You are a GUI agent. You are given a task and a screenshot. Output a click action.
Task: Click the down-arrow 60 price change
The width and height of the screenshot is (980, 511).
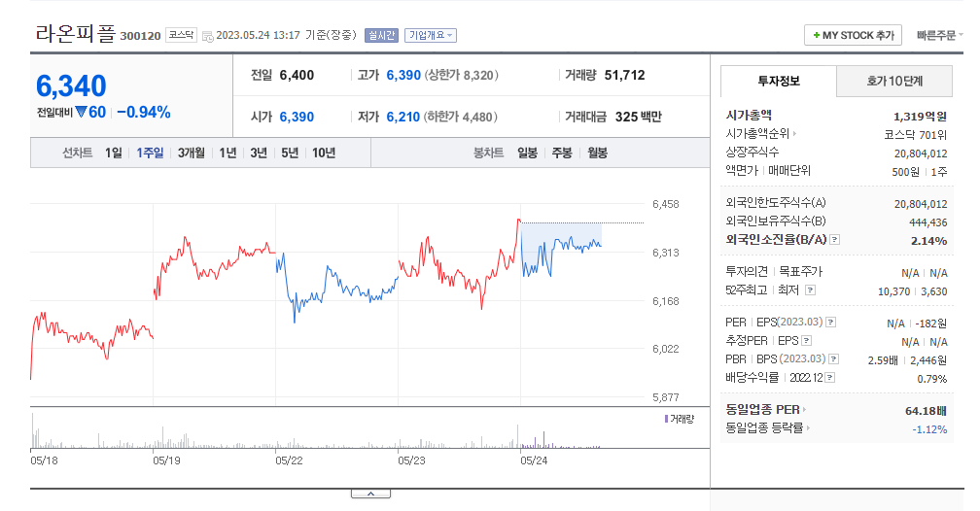click(x=90, y=113)
